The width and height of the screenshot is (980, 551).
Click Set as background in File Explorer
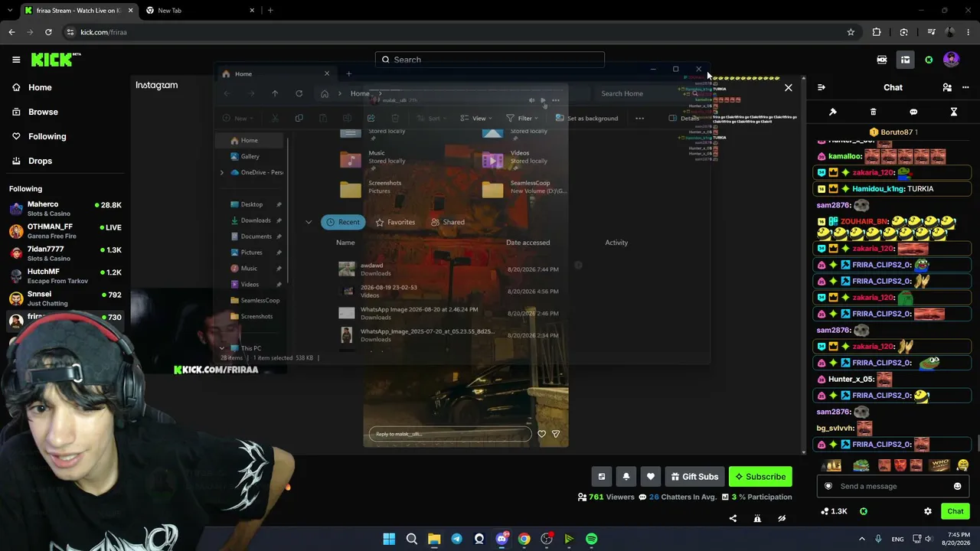(x=586, y=118)
